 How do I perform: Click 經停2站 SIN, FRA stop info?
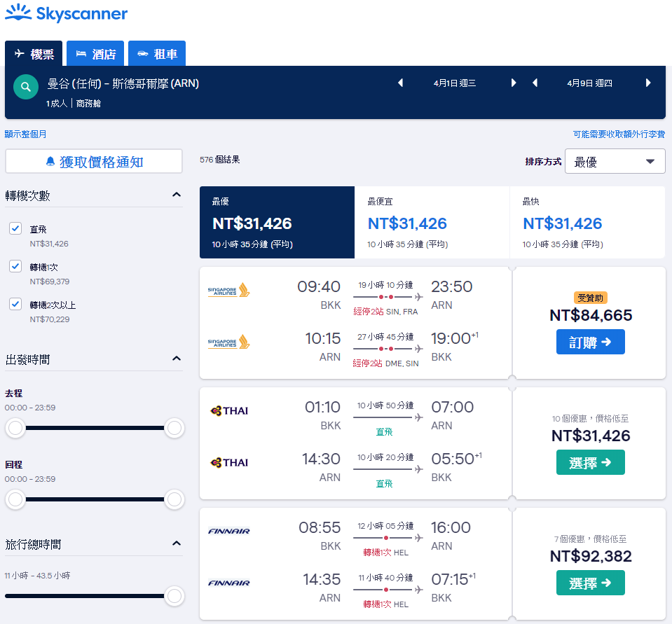coord(385,312)
